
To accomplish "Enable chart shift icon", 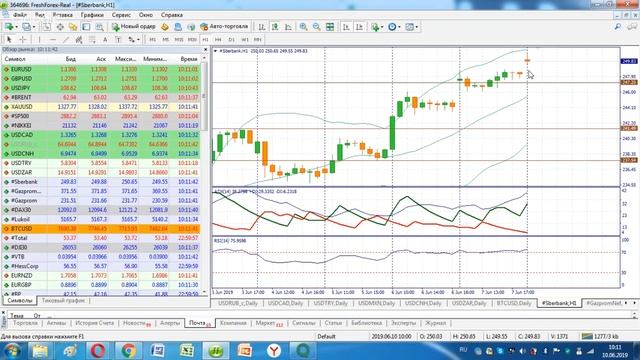I will click(360, 27).
